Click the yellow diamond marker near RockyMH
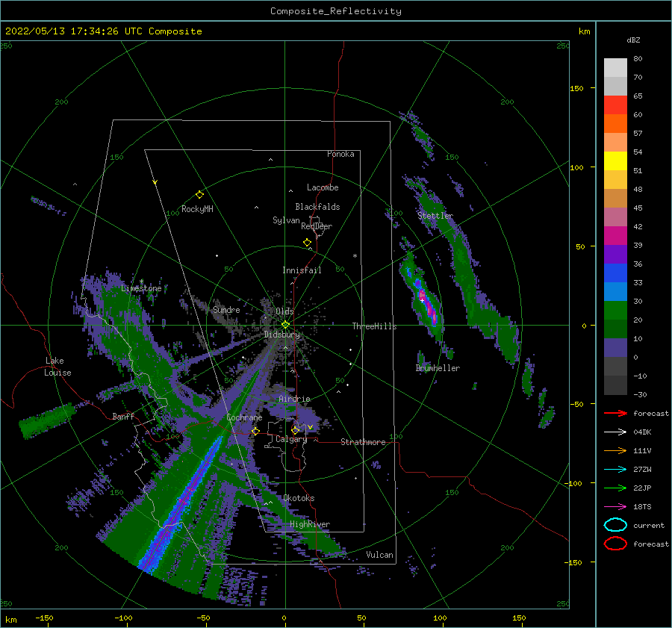This screenshot has width=672, height=628. click(x=199, y=195)
